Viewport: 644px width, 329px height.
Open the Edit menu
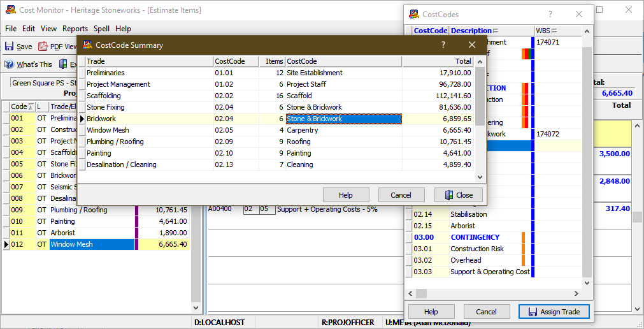coord(29,29)
